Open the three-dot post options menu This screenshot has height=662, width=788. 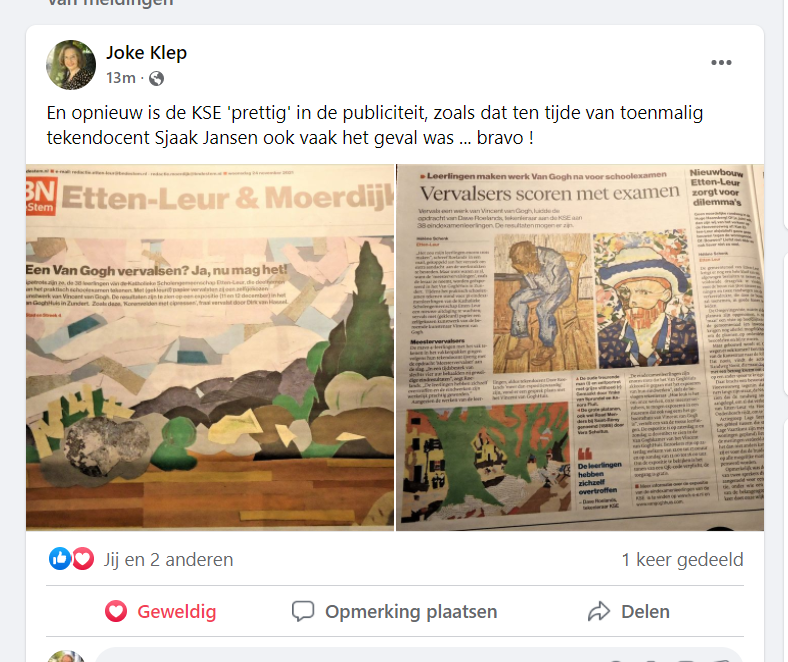pos(721,62)
